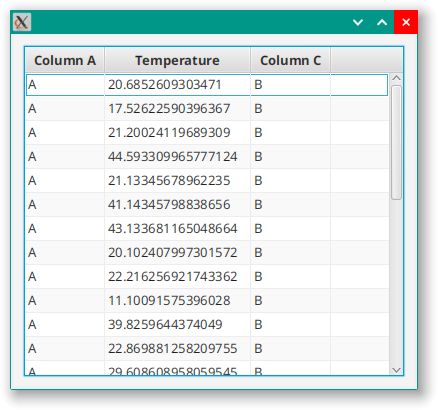Select the cell with 44.593309965777124
This screenshot has height=410, width=438.
(x=177, y=157)
